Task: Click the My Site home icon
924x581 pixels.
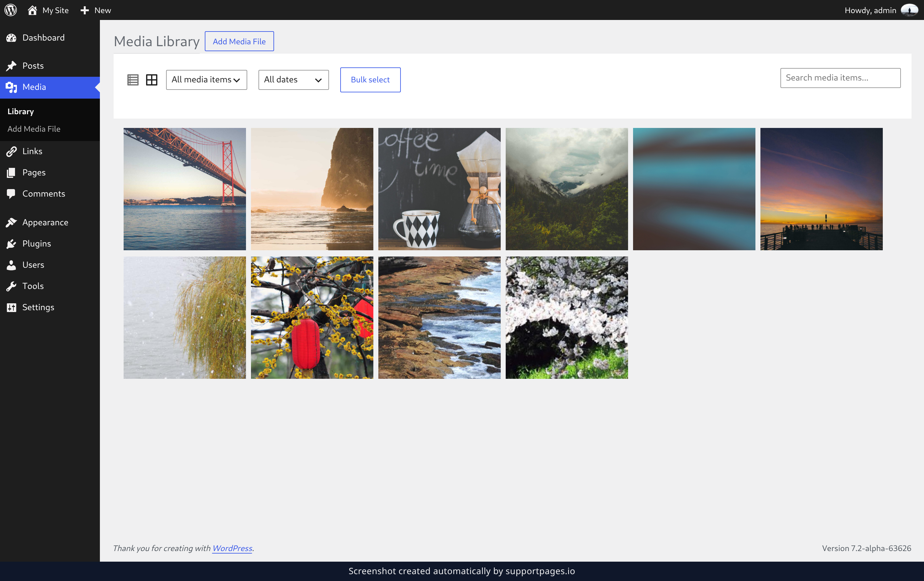Action: pyautogui.click(x=32, y=10)
